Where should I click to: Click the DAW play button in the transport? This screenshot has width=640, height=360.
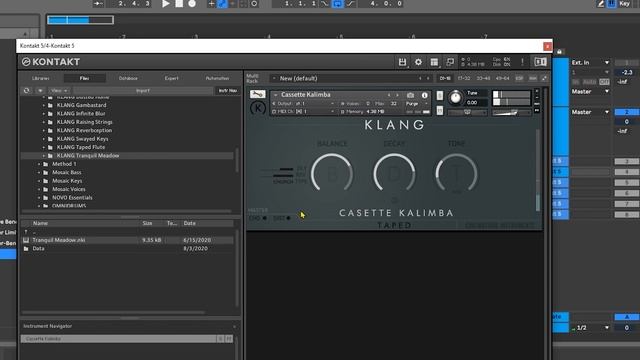[x=166, y=4]
